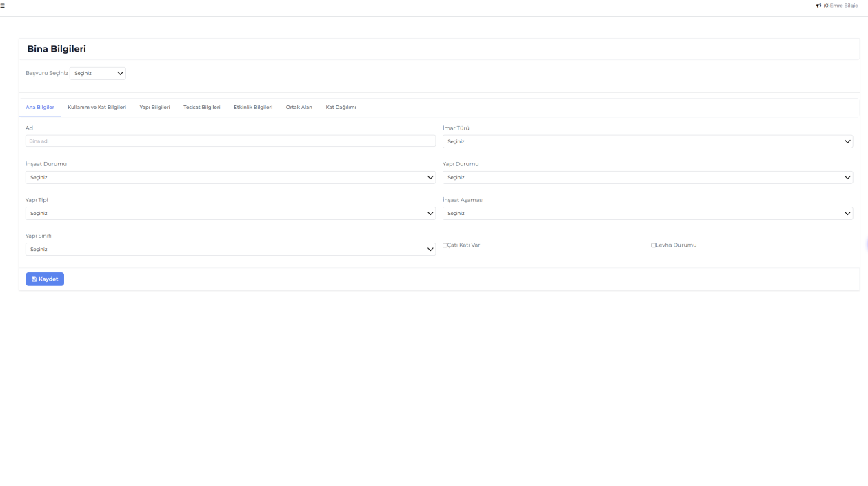The image size is (868, 486).
Task: Open the Kat Dağılımı tab
Action: (x=341, y=108)
